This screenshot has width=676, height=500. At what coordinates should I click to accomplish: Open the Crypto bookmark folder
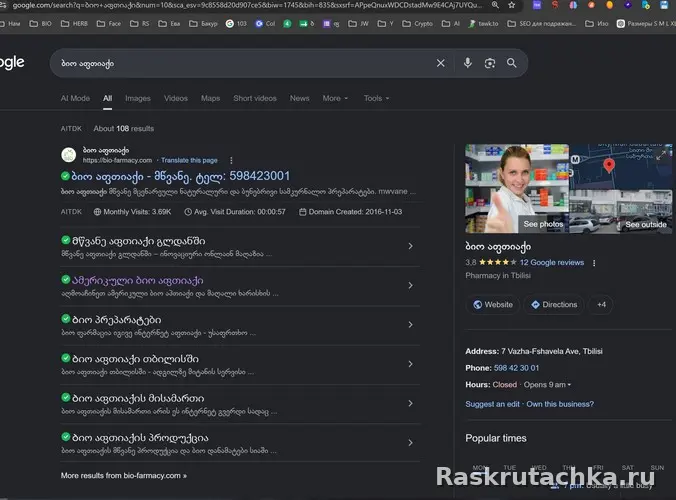click(417, 24)
